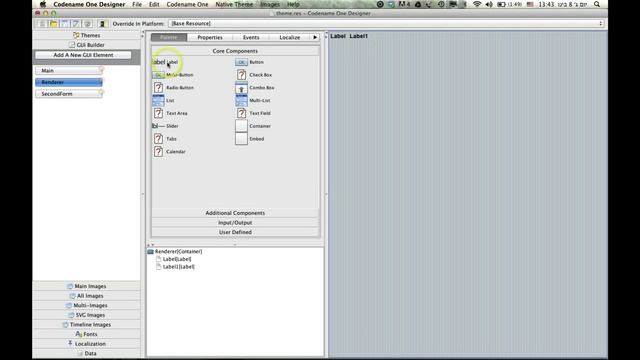This screenshot has height=360, width=640.
Task: Open the All Images sidebar section
Action: pos(87,296)
